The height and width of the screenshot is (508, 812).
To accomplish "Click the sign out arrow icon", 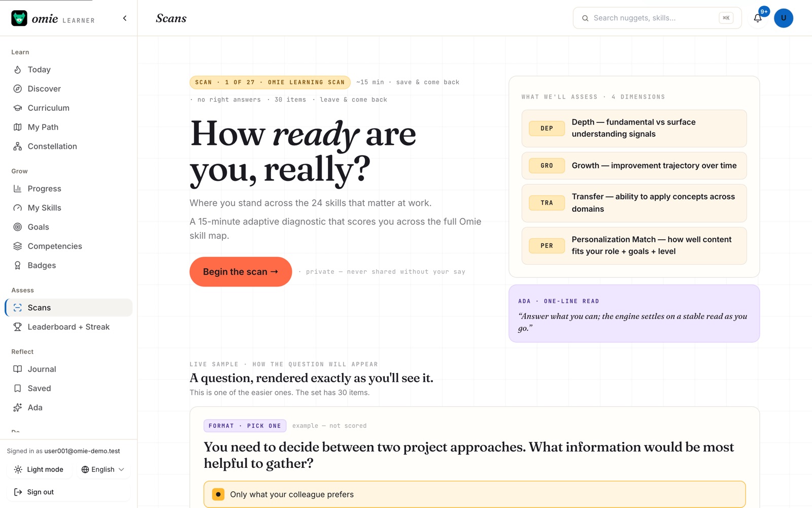I will (18, 492).
